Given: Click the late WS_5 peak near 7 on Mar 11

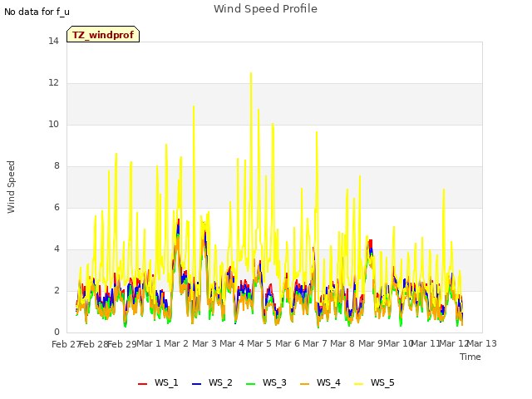Looking at the screenshot, I should click(443, 190).
